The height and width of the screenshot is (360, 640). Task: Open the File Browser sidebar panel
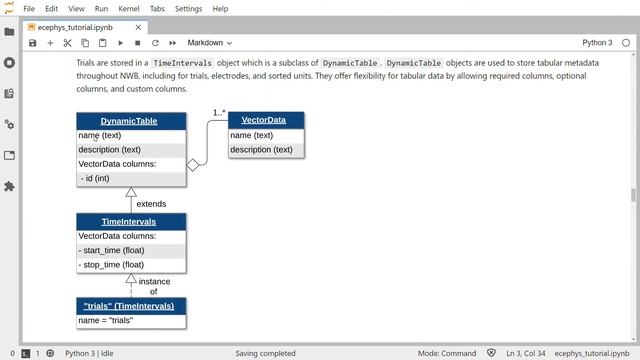click(9, 32)
